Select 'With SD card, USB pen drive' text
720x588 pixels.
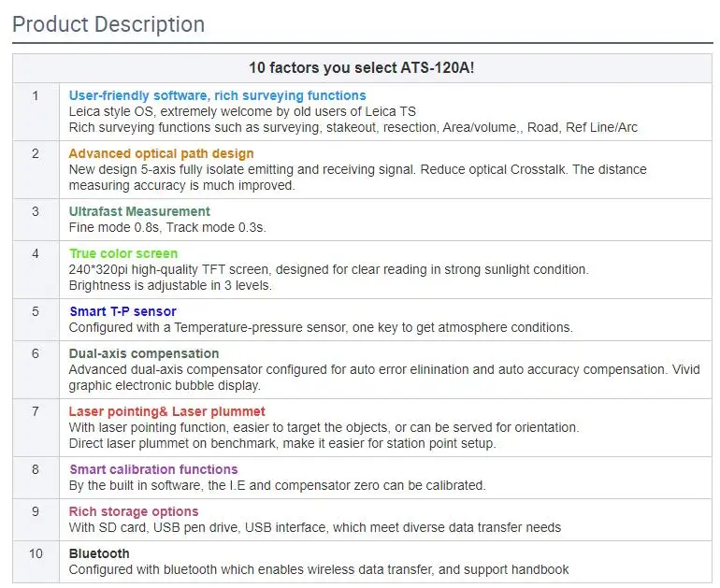(x=315, y=527)
